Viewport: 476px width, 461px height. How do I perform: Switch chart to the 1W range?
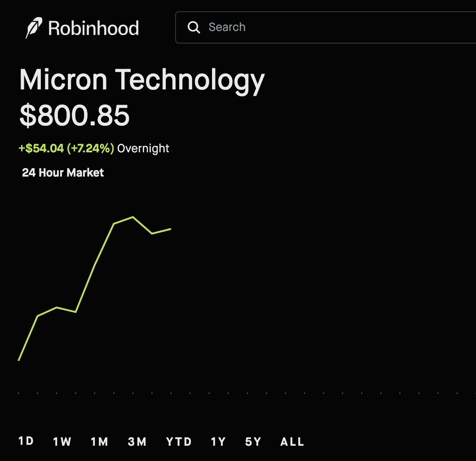point(62,442)
